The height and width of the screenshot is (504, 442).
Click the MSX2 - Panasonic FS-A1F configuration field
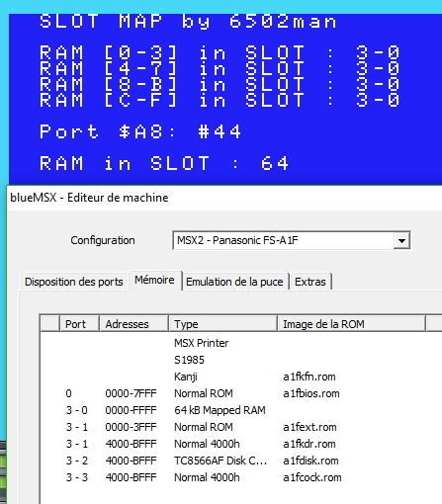tap(292, 240)
